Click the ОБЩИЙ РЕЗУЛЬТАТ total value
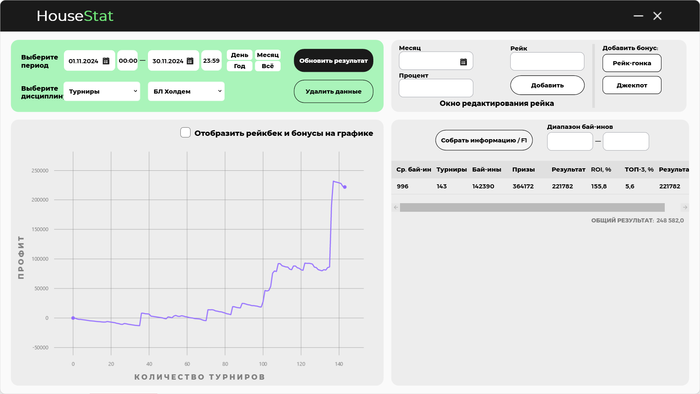 pos(670,220)
